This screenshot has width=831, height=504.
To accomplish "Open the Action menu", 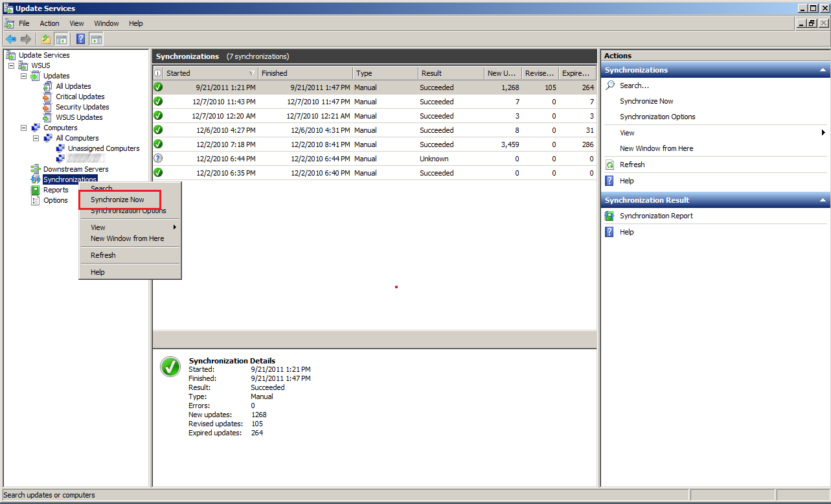I will point(49,23).
